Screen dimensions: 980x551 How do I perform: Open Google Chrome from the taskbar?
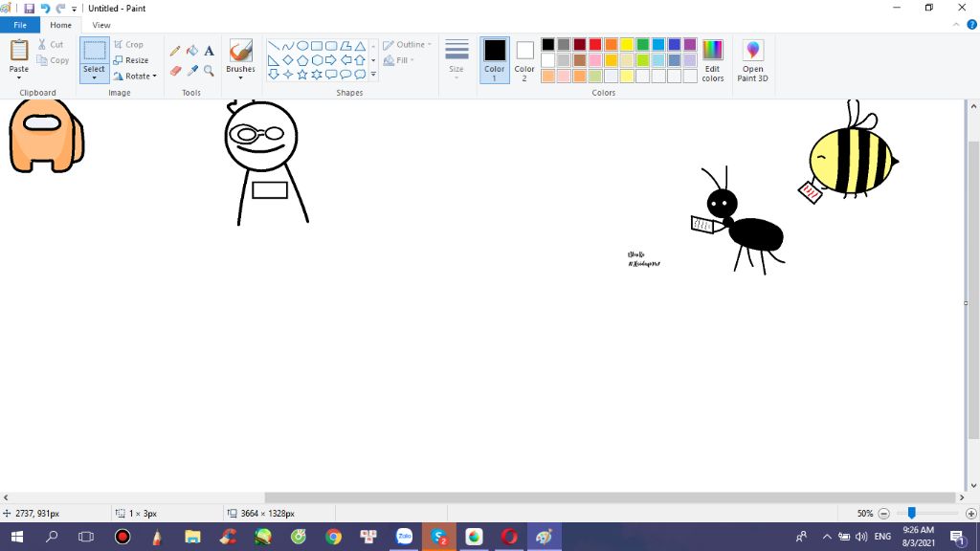333,537
